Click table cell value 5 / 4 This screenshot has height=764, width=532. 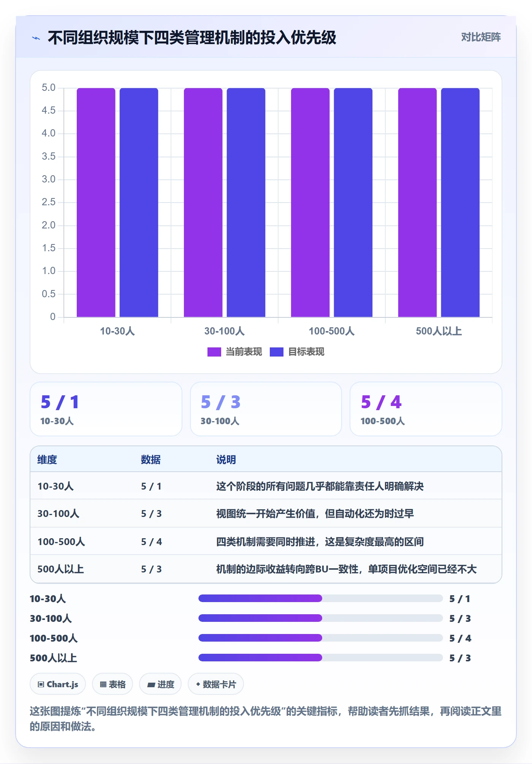click(152, 542)
